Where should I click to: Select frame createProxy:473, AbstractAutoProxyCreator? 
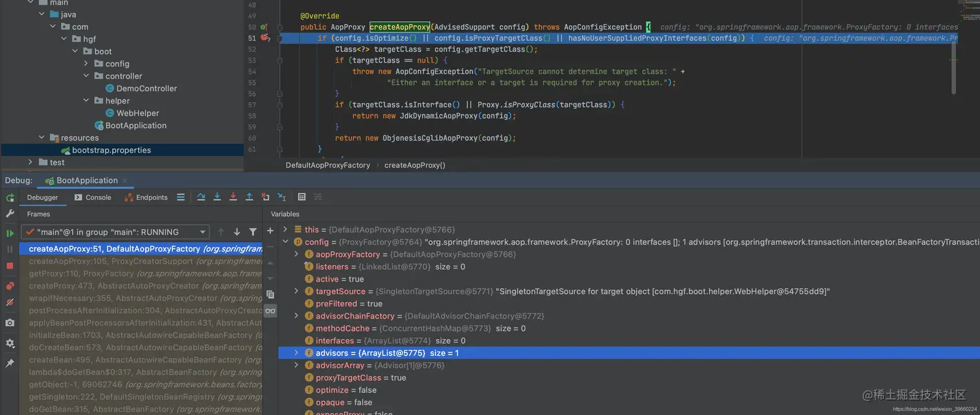tap(141, 286)
